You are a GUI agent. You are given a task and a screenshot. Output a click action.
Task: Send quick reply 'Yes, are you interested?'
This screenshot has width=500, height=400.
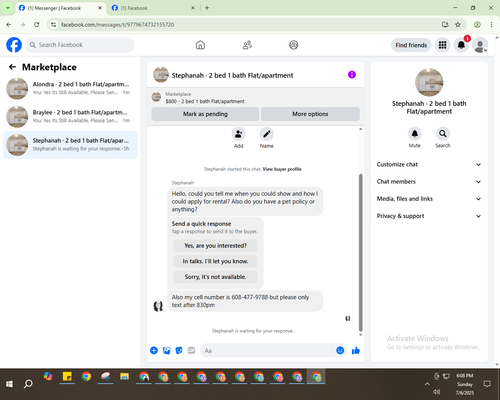click(215, 246)
